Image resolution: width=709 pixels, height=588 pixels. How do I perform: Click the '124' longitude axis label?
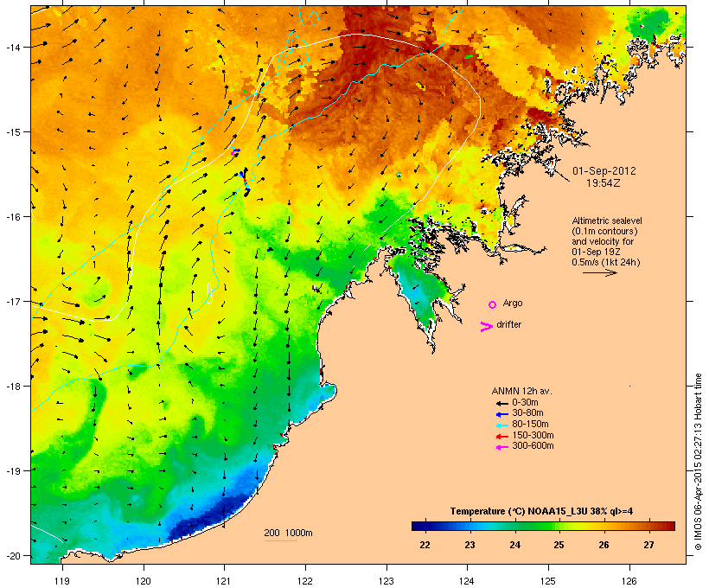coord(467,581)
